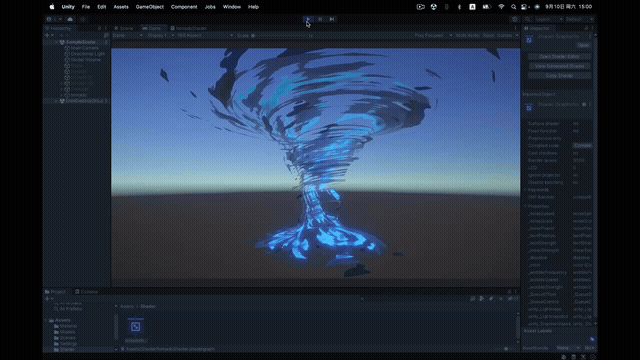Click the Play button in the toolbar

point(308,19)
